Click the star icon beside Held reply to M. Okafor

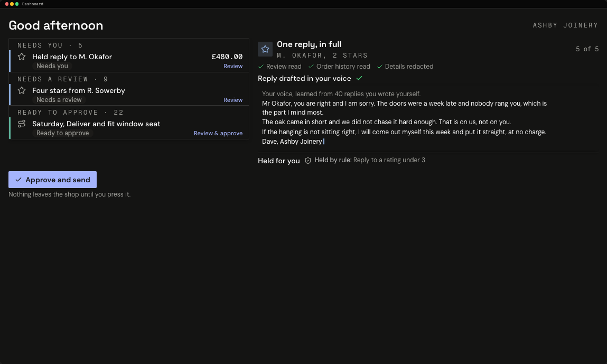(22, 57)
